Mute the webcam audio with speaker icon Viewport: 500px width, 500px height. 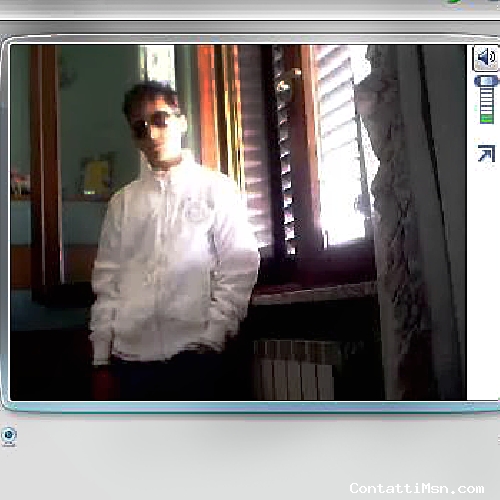(485, 58)
